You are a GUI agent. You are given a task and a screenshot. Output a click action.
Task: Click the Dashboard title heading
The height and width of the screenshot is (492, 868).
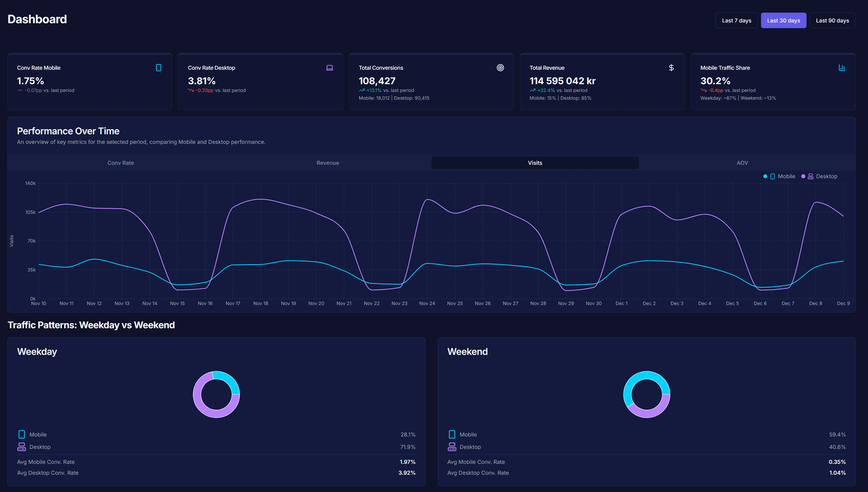tap(37, 19)
